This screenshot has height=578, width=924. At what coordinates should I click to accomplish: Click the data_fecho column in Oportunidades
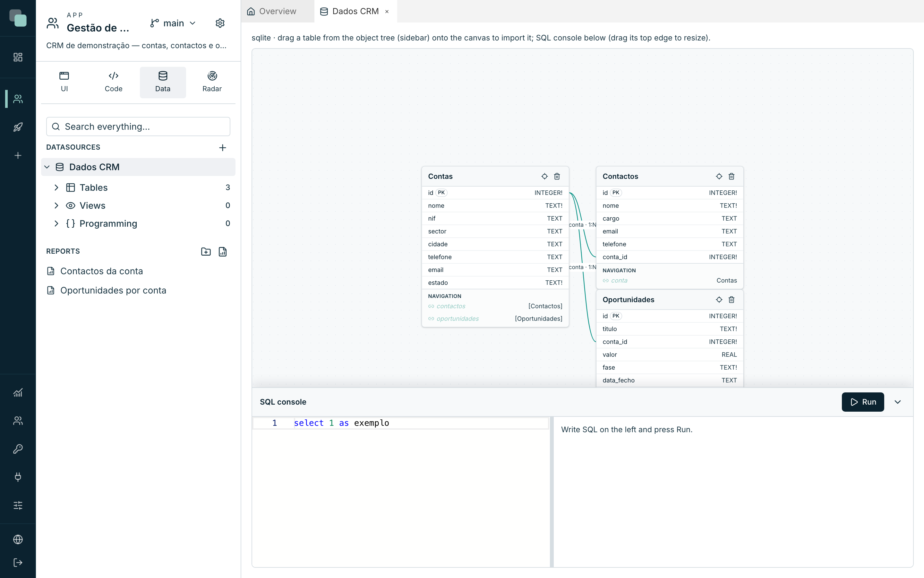pyautogui.click(x=669, y=380)
